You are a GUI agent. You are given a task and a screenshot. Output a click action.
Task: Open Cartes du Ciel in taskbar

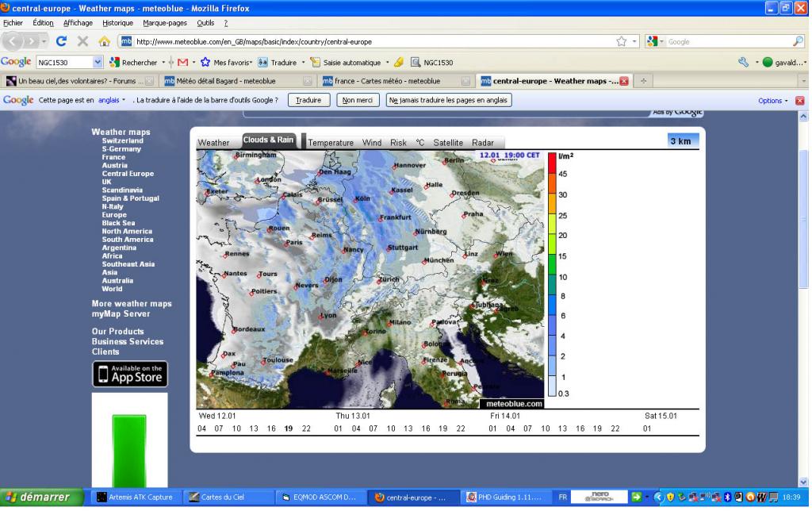pos(228,497)
